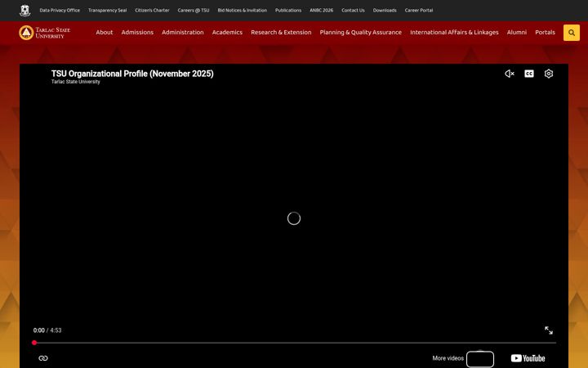Open Bid Notices & Invitation link
Viewport: 588px width, 368px height.
point(243,11)
